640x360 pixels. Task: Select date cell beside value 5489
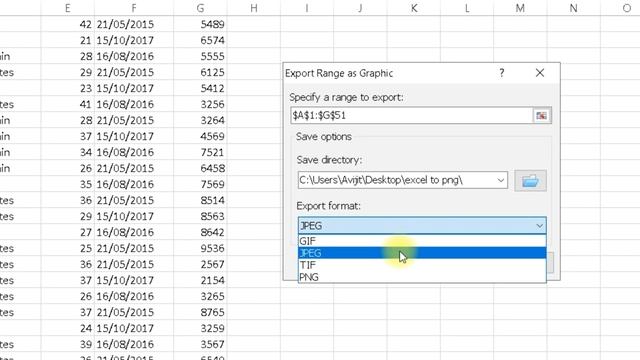pyautogui.click(x=134, y=24)
